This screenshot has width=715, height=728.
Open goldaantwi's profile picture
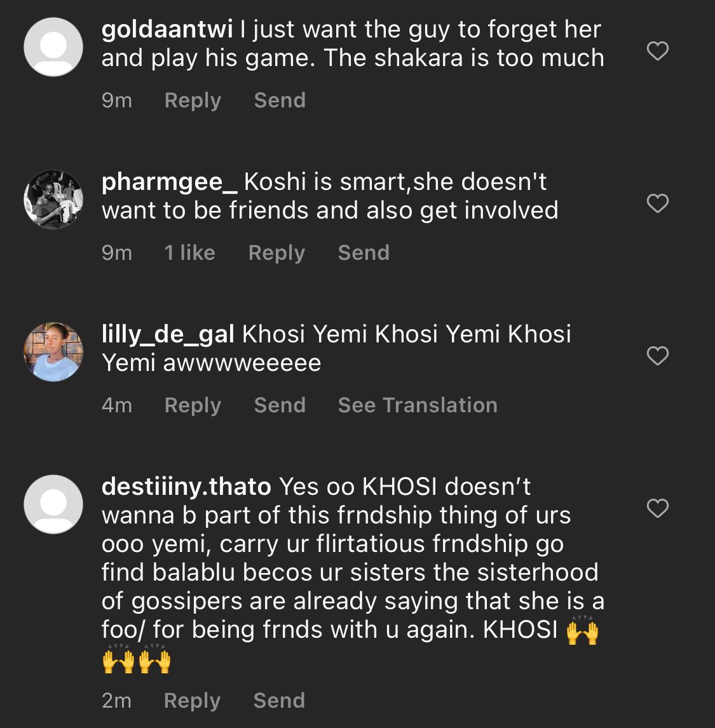53,47
